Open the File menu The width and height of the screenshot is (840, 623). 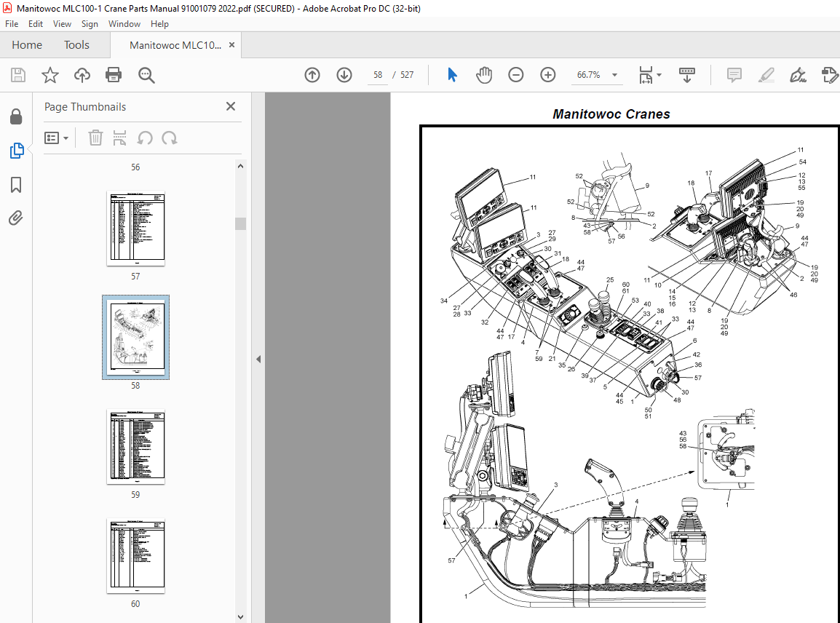click(x=12, y=24)
